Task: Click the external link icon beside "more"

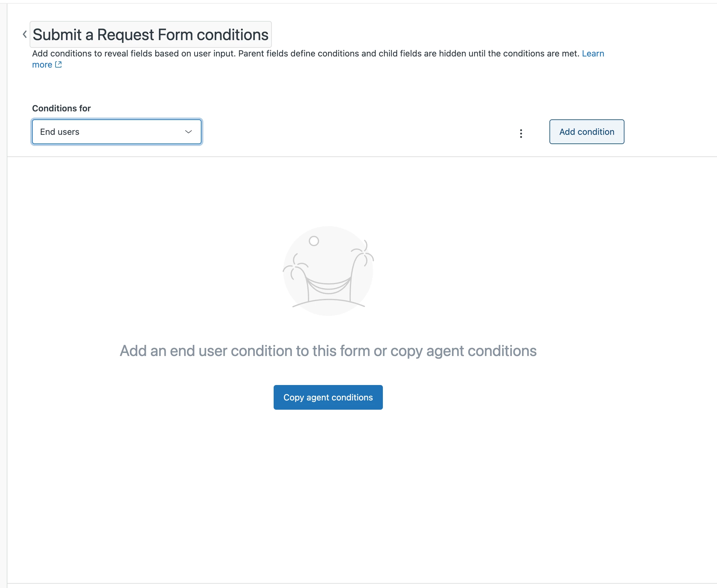Action: pyautogui.click(x=58, y=64)
